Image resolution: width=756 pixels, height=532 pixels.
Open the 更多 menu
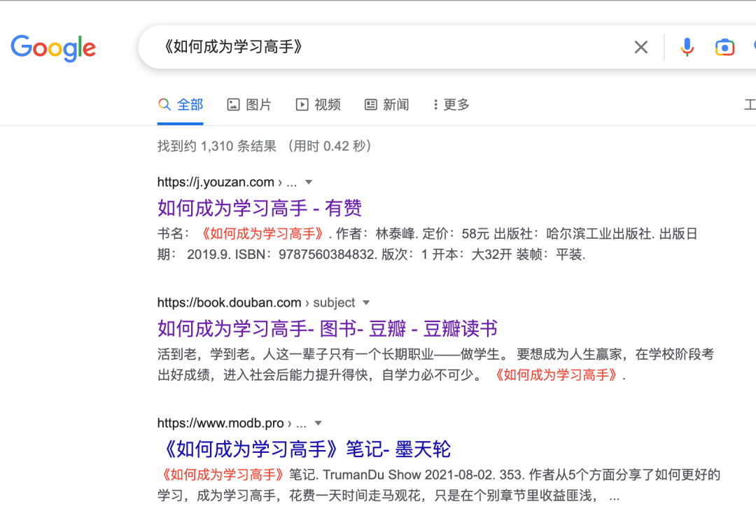(451, 105)
